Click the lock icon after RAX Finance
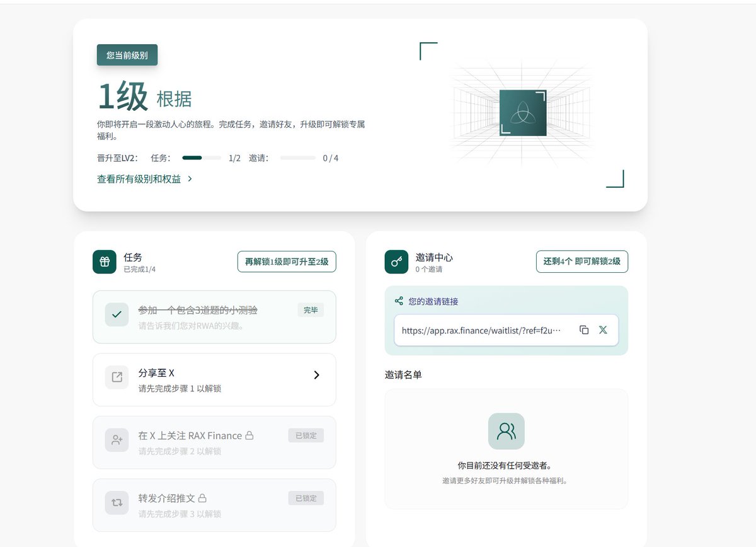 tap(249, 435)
